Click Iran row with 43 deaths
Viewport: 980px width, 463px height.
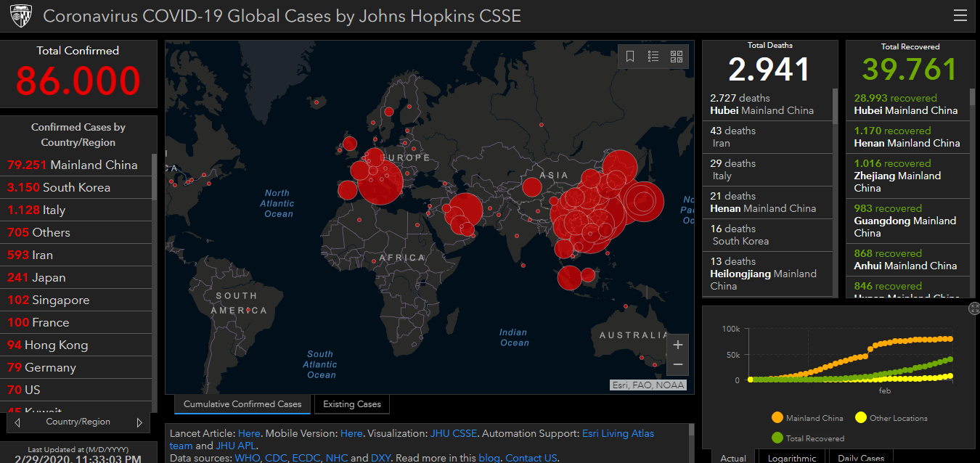[767, 137]
